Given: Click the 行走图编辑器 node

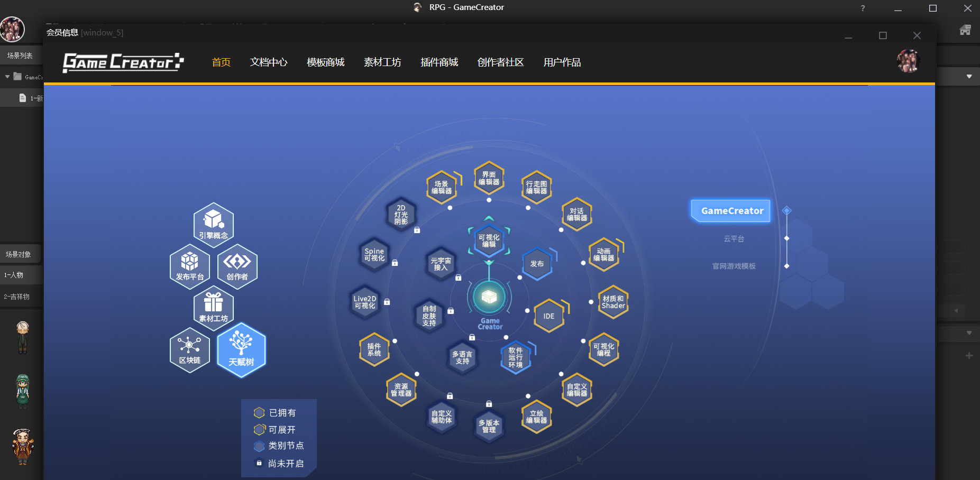Looking at the screenshot, I should (537, 187).
